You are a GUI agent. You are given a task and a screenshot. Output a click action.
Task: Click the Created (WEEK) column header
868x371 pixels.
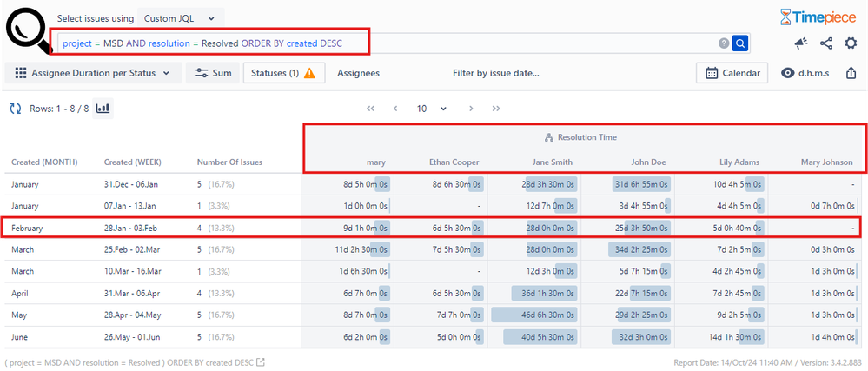[132, 162]
